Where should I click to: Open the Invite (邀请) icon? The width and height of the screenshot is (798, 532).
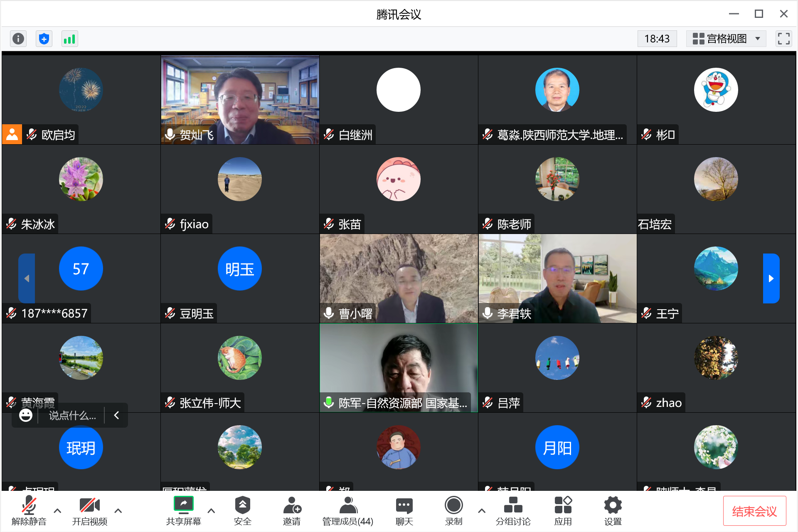(292, 511)
